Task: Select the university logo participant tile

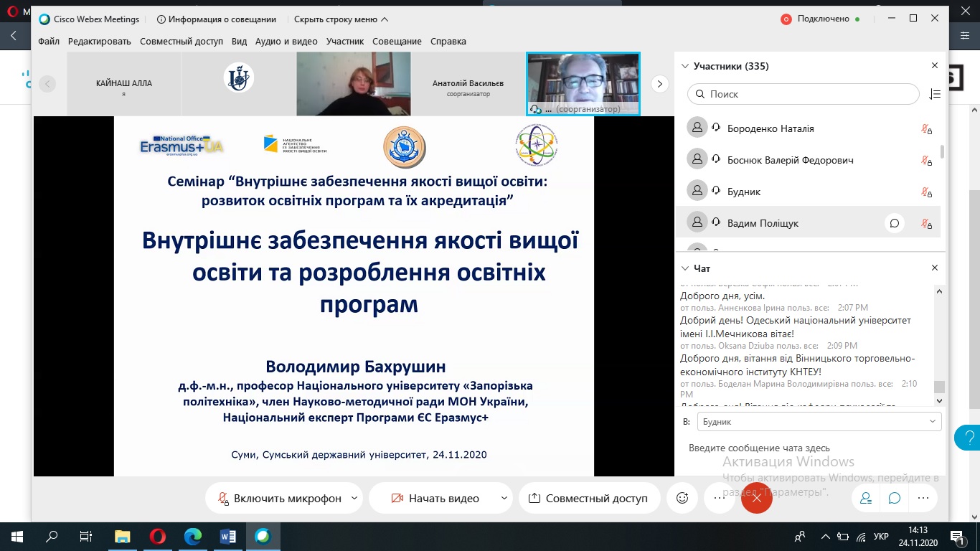Action: pos(239,84)
